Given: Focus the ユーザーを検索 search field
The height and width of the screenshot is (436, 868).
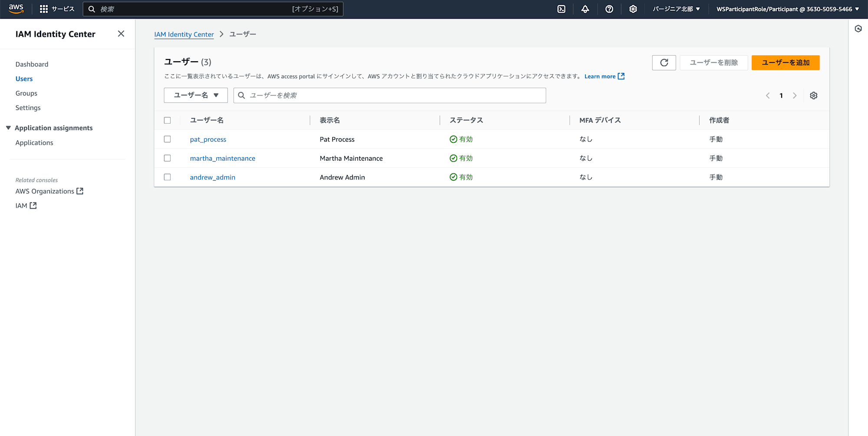Looking at the screenshot, I should click(x=390, y=96).
